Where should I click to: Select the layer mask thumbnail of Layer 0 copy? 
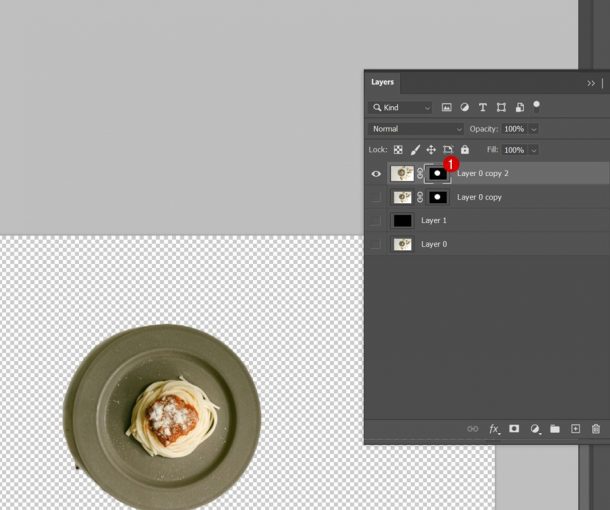point(438,197)
